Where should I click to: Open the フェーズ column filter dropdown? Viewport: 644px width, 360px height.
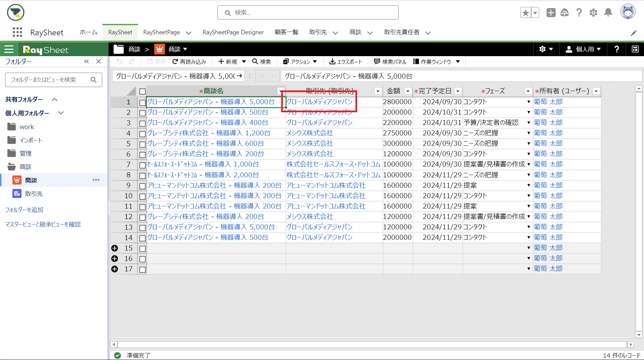[528, 91]
